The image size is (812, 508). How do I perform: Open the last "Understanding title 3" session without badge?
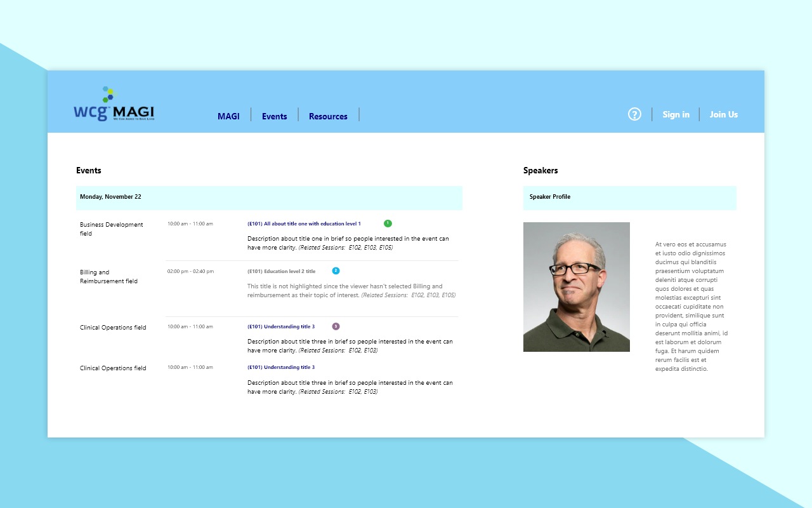pos(281,367)
